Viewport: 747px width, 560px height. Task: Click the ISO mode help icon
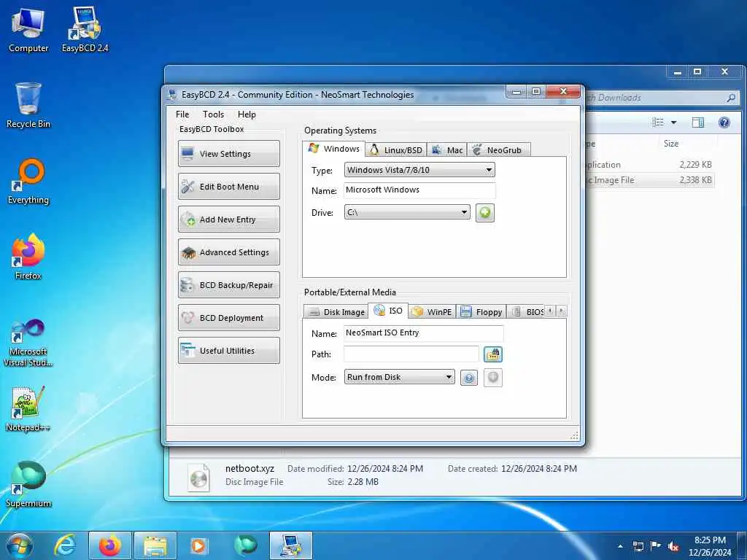coord(469,378)
